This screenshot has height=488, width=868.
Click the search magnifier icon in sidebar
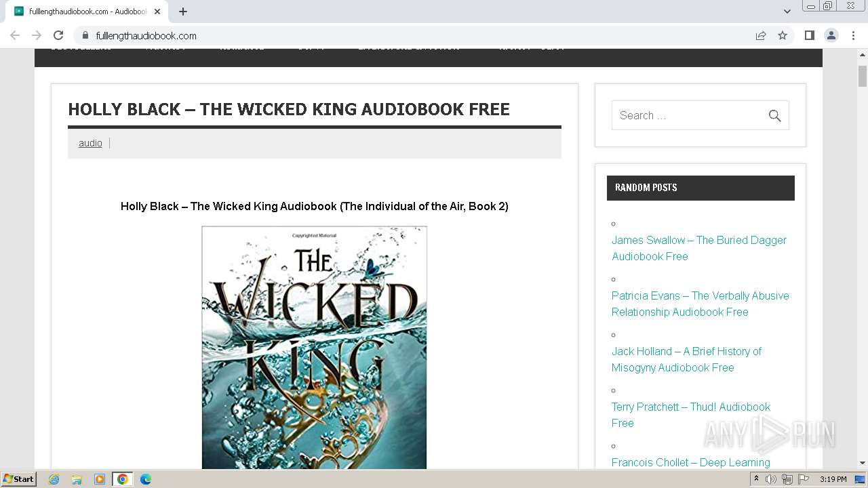(774, 116)
